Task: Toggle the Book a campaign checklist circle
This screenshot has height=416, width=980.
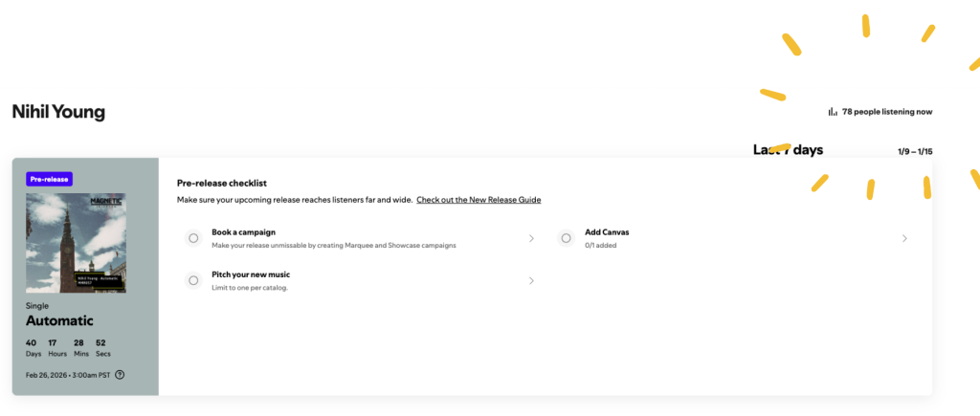Action: (193, 238)
